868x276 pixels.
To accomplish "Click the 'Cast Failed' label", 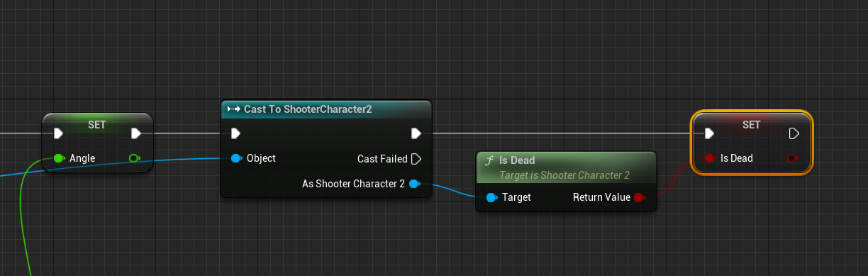I will point(382,158).
